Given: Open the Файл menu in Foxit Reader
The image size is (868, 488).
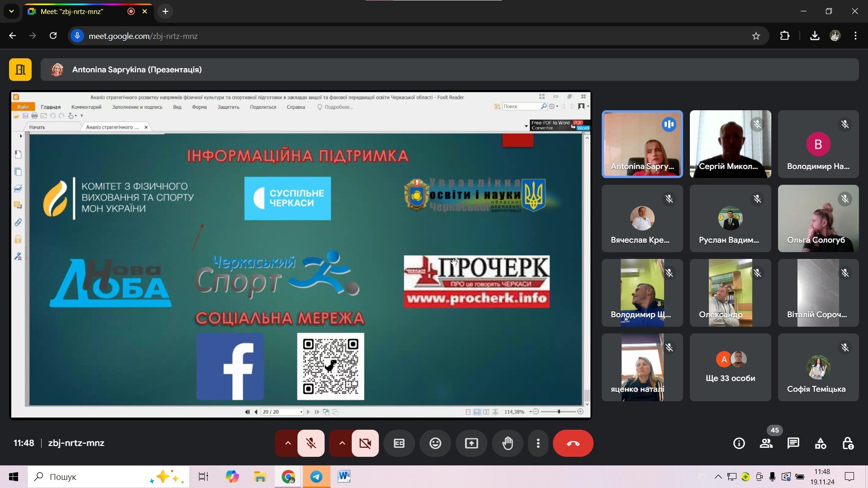Looking at the screenshot, I should tap(23, 107).
